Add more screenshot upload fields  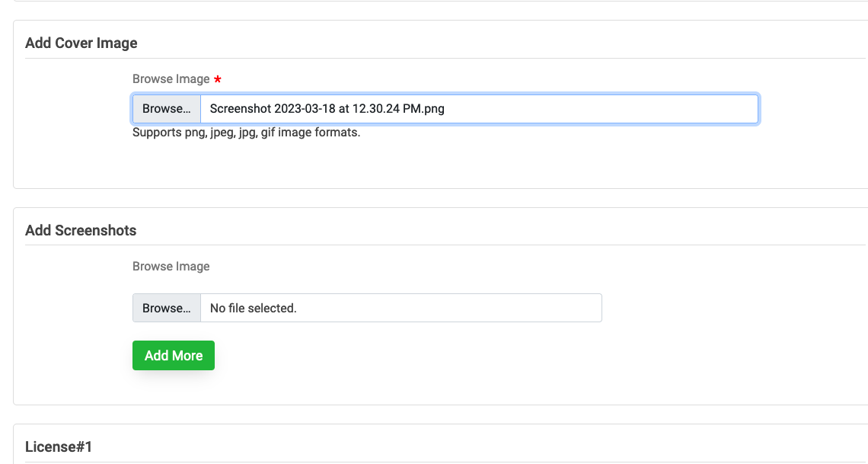174,356
